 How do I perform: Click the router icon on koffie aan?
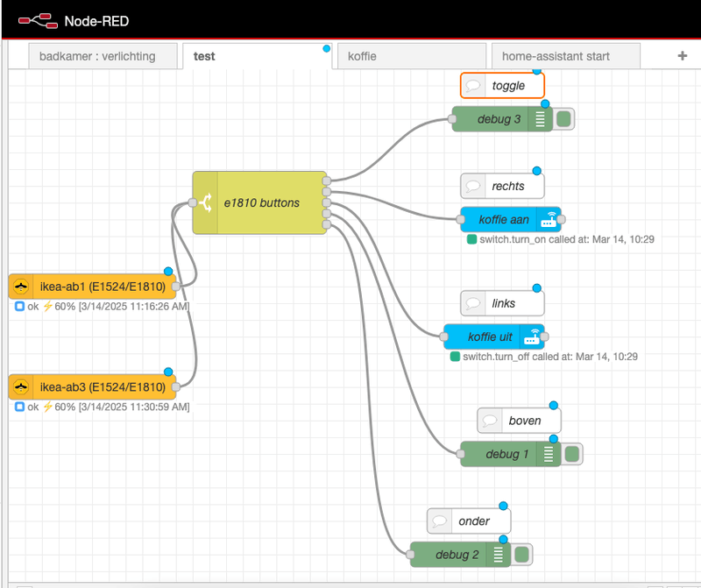[549, 220]
